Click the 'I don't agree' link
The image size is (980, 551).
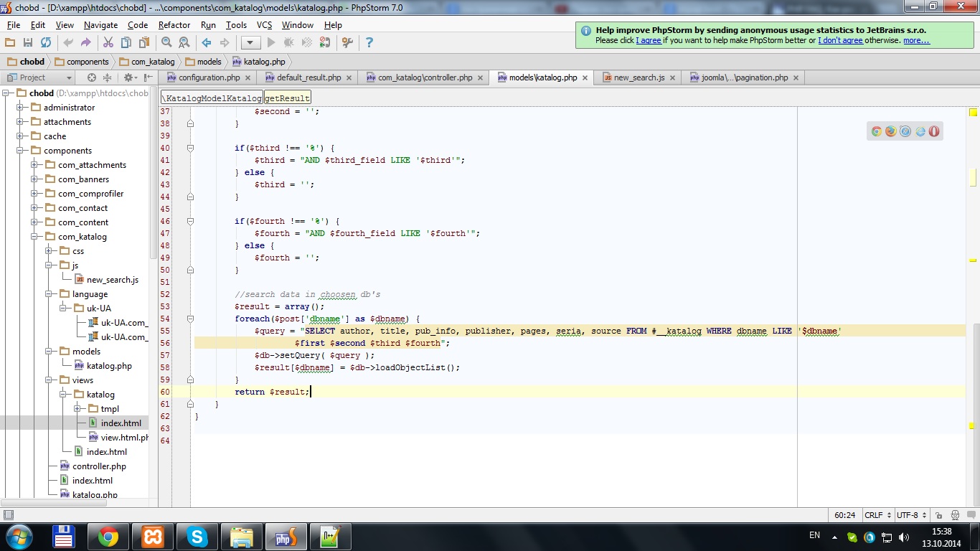[840, 41]
